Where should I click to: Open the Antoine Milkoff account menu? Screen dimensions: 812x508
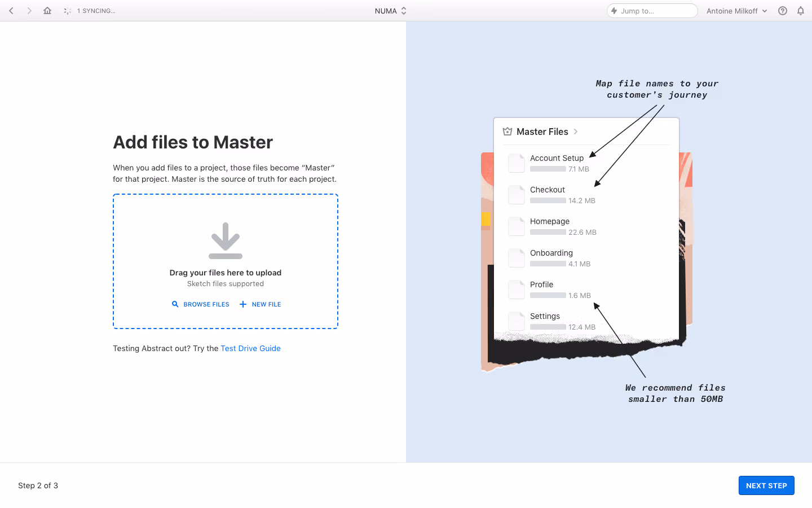pyautogui.click(x=737, y=11)
